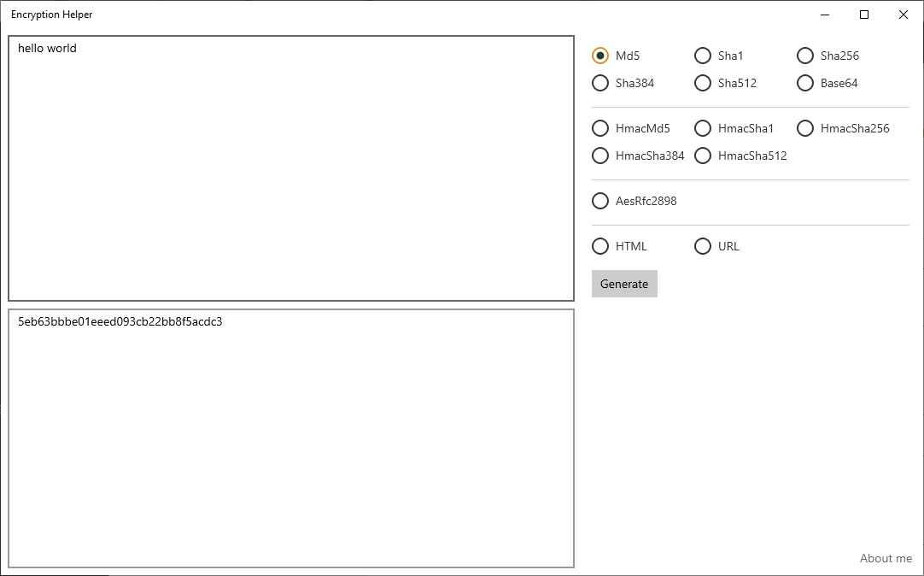This screenshot has width=924, height=576.
Task: Enable the HmacSha256 option
Action: point(805,128)
